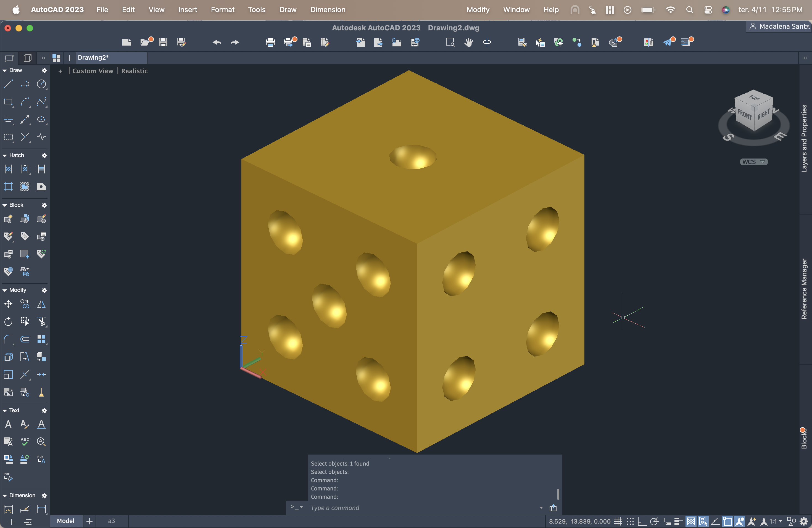Click the Plot printer icon

coord(270,42)
